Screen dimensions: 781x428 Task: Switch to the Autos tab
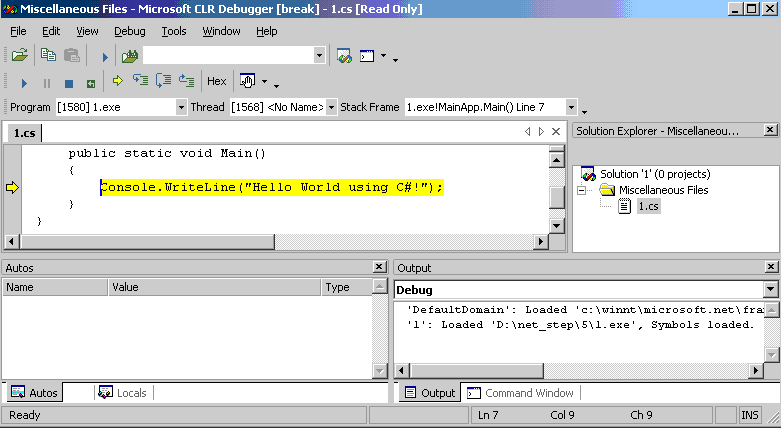(x=34, y=393)
